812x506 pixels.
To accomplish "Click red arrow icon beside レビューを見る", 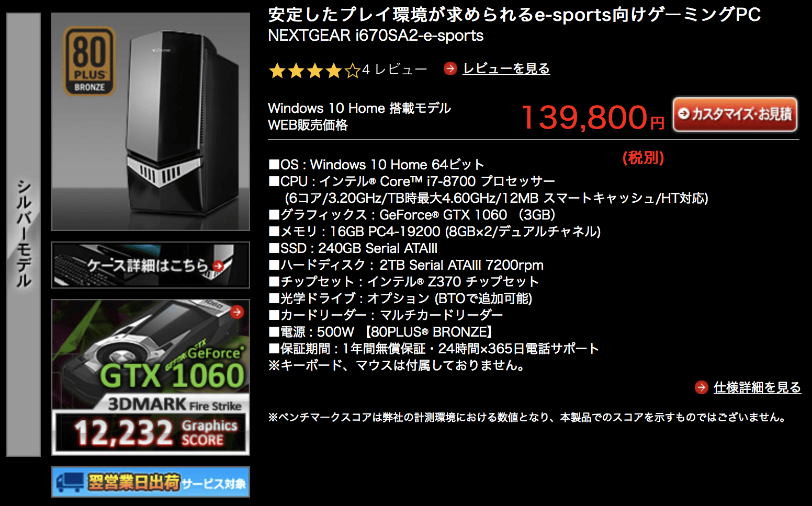I will click(450, 68).
